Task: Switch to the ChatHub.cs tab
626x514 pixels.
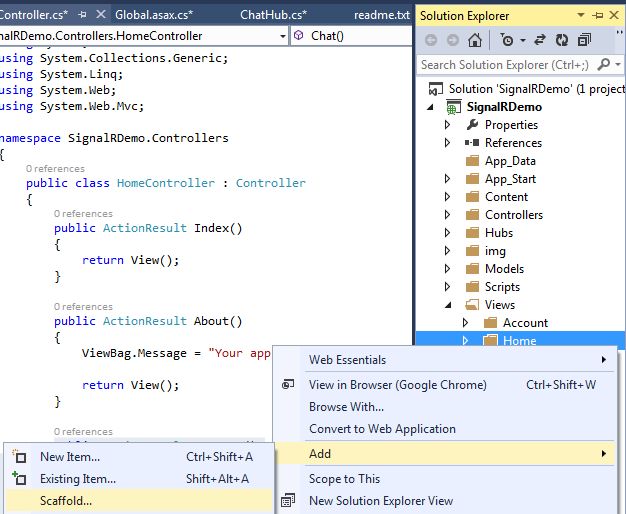Action: (272, 15)
